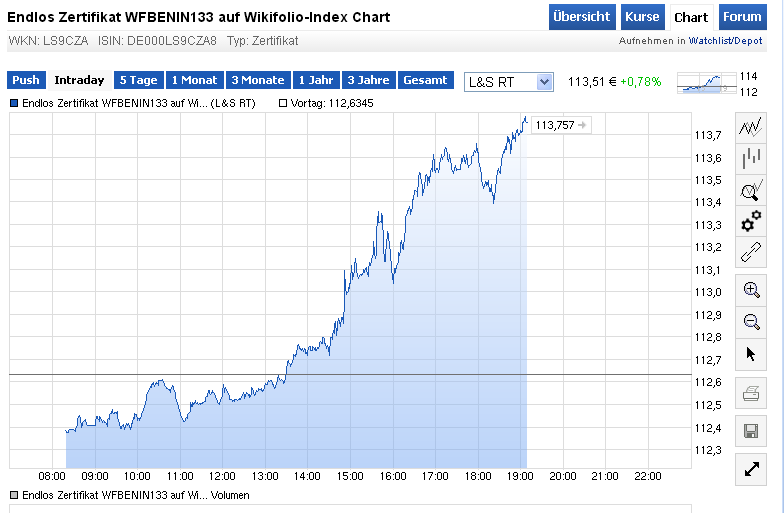Screen dimensions: 784x513
Task: Switch to the Übersicht tab
Action: click(581, 17)
